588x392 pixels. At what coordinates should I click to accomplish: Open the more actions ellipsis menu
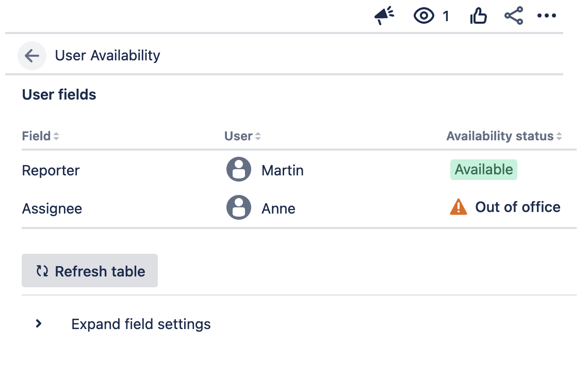(547, 15)
